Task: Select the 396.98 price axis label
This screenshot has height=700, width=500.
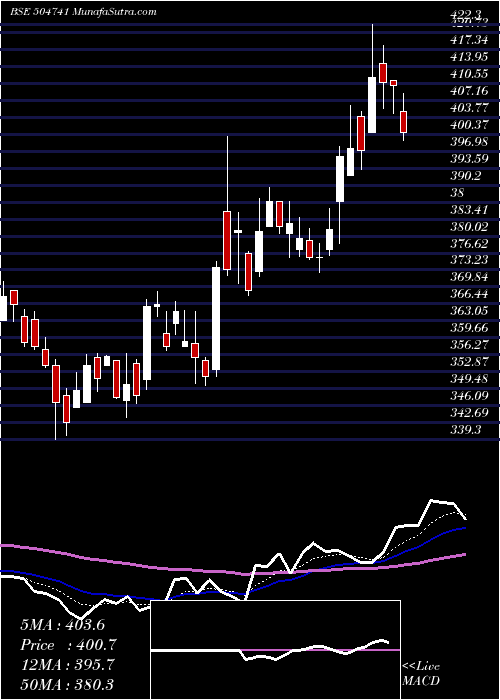Action: pyautogui.click(x=469, y=142)
